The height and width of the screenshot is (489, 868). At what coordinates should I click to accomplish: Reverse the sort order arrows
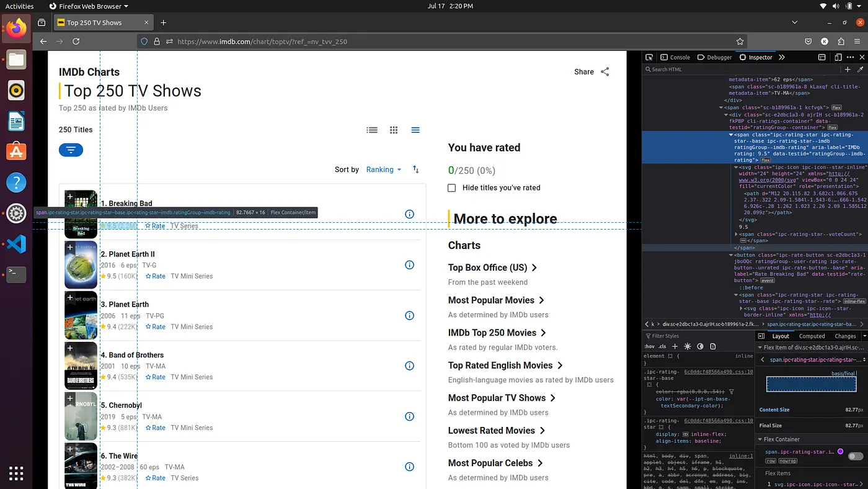tap(416, 169)
